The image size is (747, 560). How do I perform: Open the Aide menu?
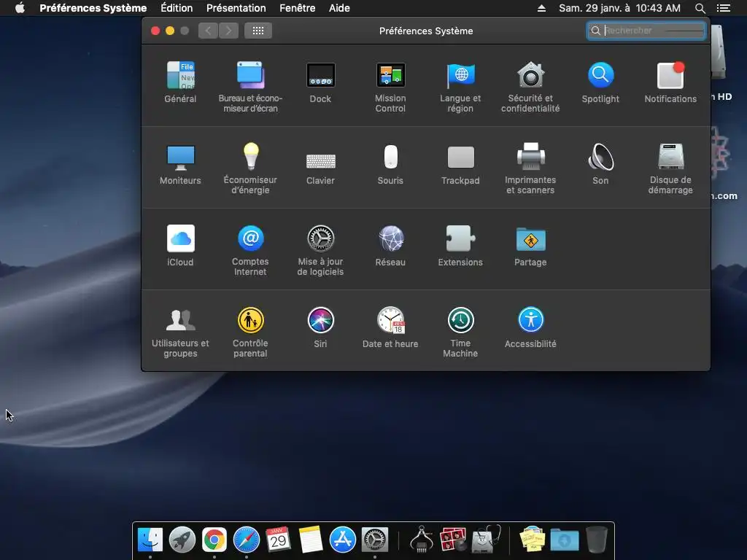tap(339, 8)
